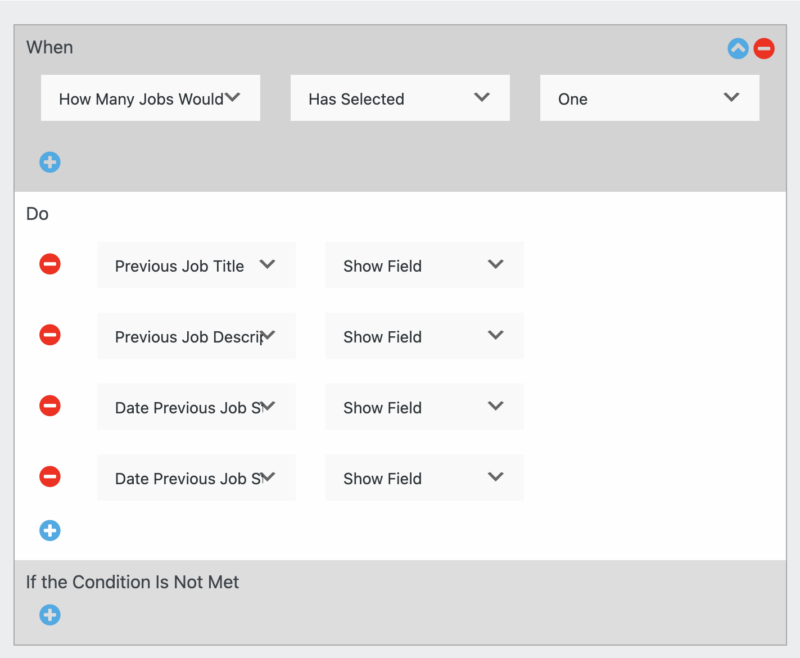Open the How Many Jobs Would field dropdown
Viewport: 800px width, 658px height.
(150, 97)
